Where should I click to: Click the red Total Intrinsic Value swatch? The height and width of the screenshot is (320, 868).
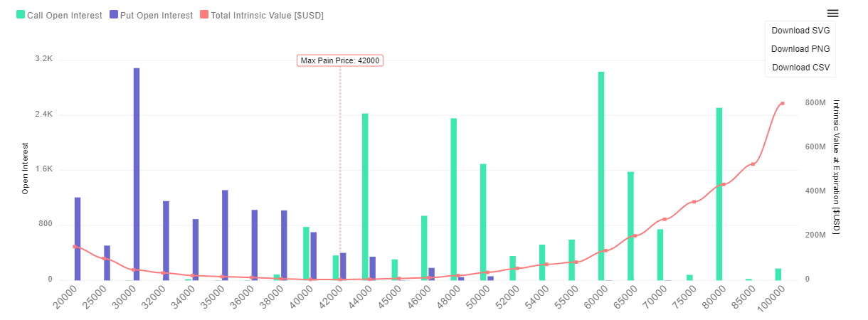pos(204,15)
